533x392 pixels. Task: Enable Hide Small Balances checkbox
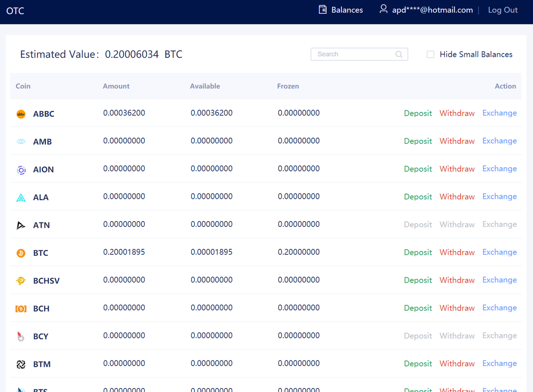click(x=430, y=54)
